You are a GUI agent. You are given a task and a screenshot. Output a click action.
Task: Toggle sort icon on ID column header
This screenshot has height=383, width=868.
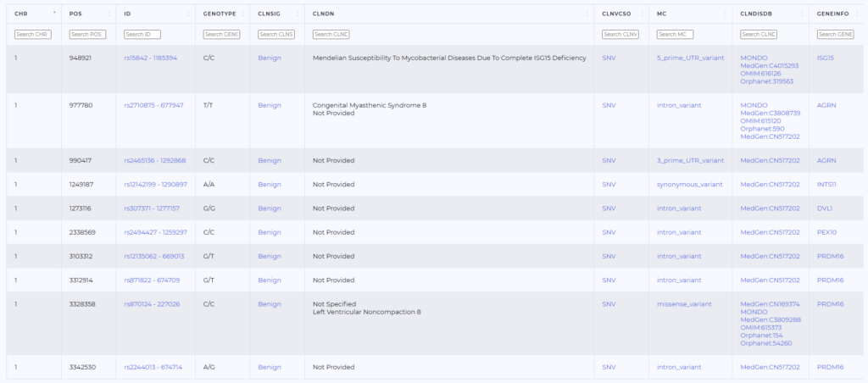click(189, 14)
